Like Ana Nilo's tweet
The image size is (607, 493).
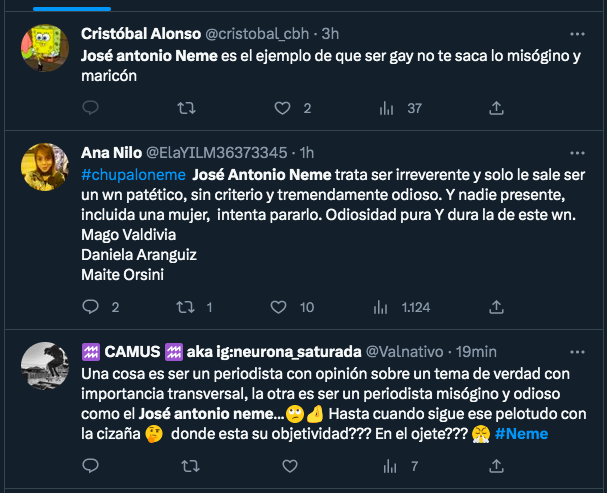click(x=283, y=307)
